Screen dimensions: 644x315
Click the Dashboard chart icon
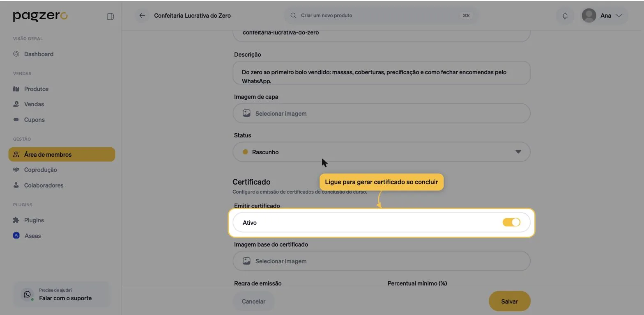coord(16,54)
